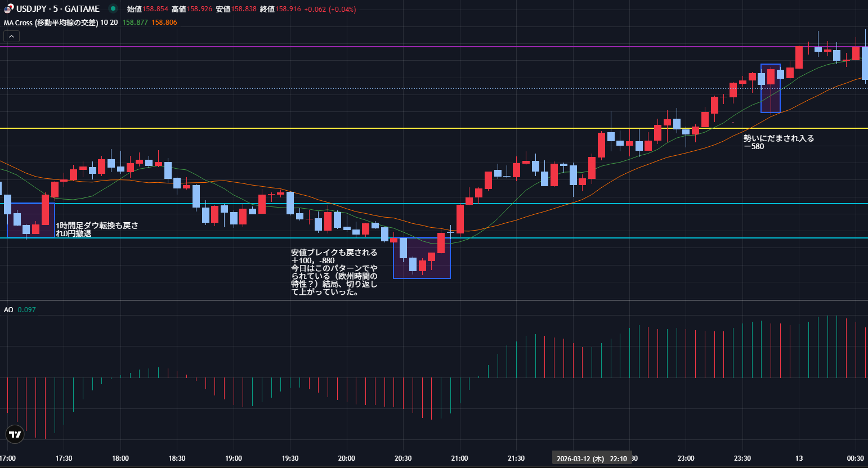The width and height of the screenshot is (868, 468).
Task: Click the 21:00 time axis label
Action: (x=459, y=458)
